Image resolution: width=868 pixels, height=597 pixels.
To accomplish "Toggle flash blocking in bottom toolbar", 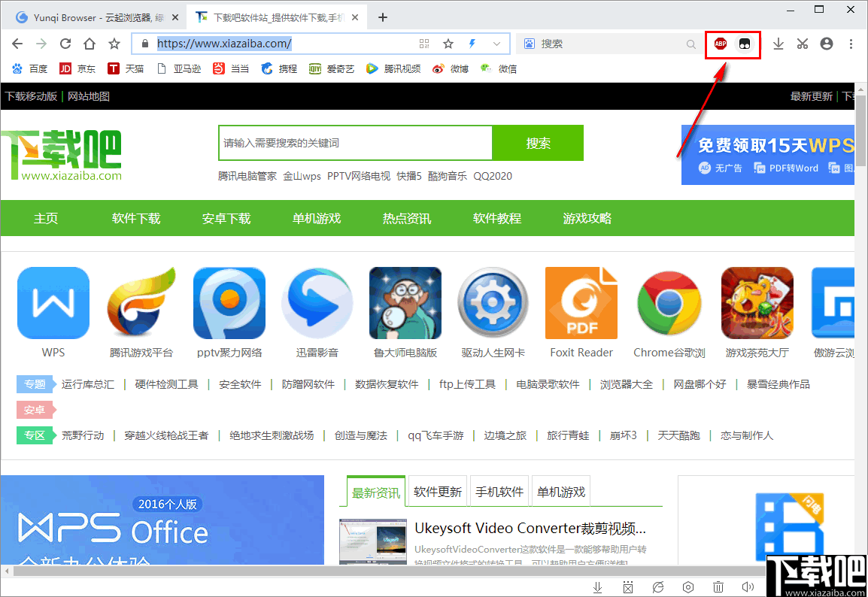I will [x=659, y=586].
